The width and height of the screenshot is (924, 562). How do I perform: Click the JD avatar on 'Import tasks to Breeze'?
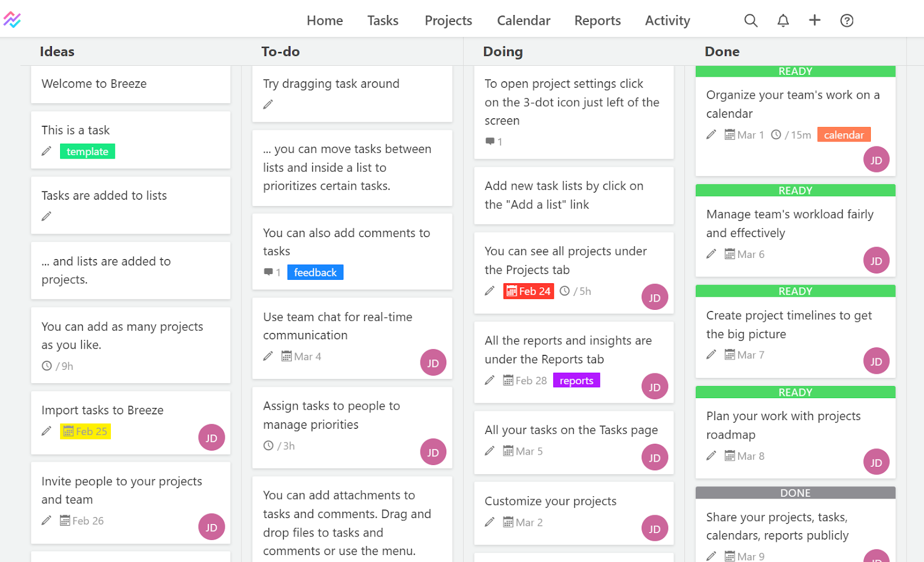pos(211,438)
